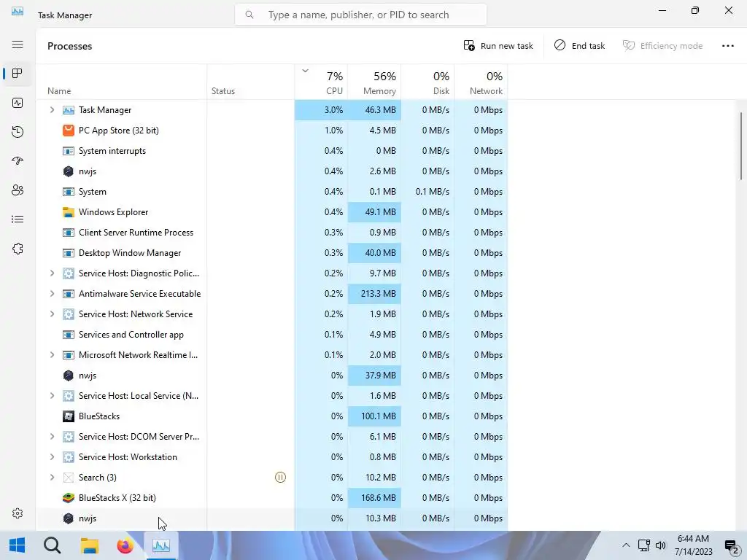Select nwjs row using 37.9 MB
The width and height of the screenshot is (747, 560).
coord(271,376)
